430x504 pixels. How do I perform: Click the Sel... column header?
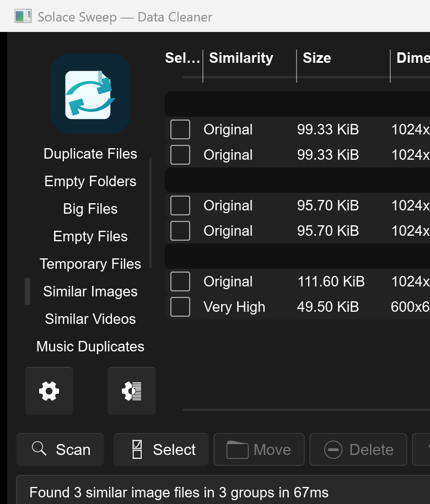pos(182,58)
